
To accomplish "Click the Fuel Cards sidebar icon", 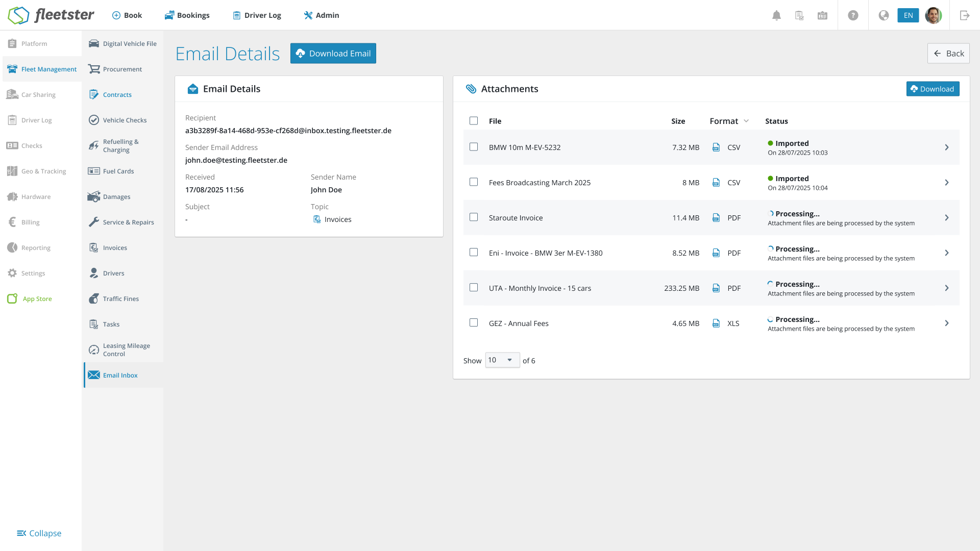I will point(94,171).
